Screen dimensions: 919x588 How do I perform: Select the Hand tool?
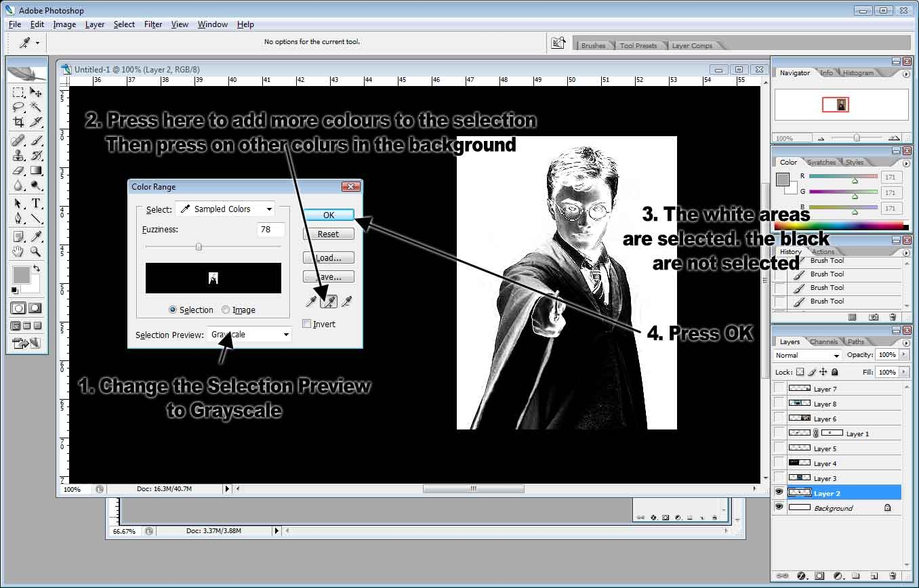(x=19, y=252)
